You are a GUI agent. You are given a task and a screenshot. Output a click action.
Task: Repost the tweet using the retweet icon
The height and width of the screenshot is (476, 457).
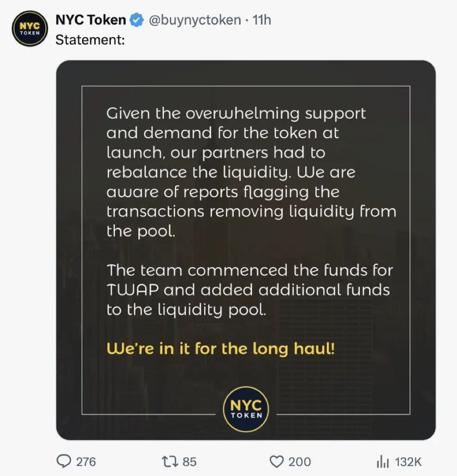pos(170,462)
